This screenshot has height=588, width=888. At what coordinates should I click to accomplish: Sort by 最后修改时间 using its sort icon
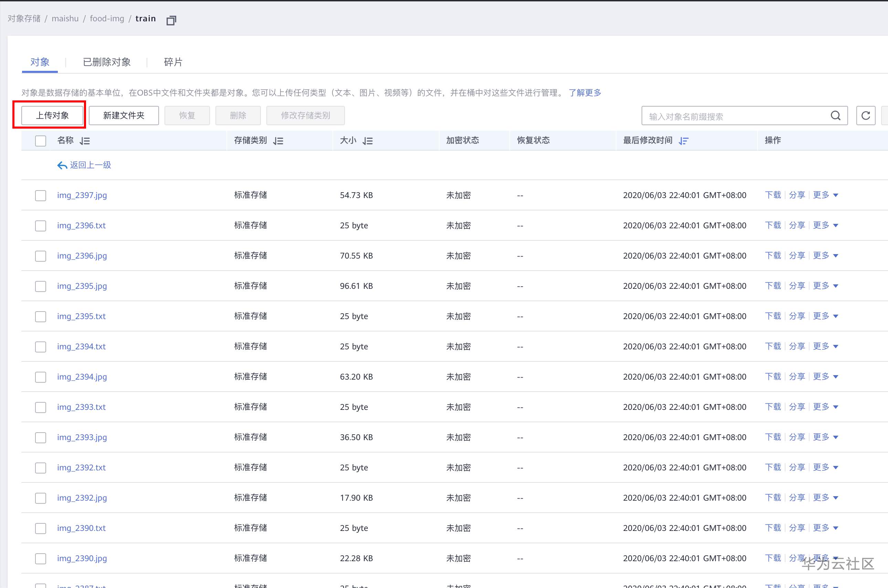tap(684, 141)
